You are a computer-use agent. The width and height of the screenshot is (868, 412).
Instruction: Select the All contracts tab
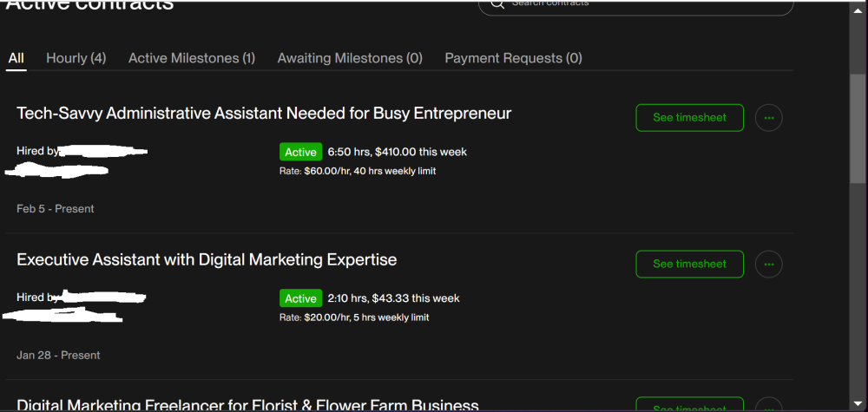coord(16,58)
